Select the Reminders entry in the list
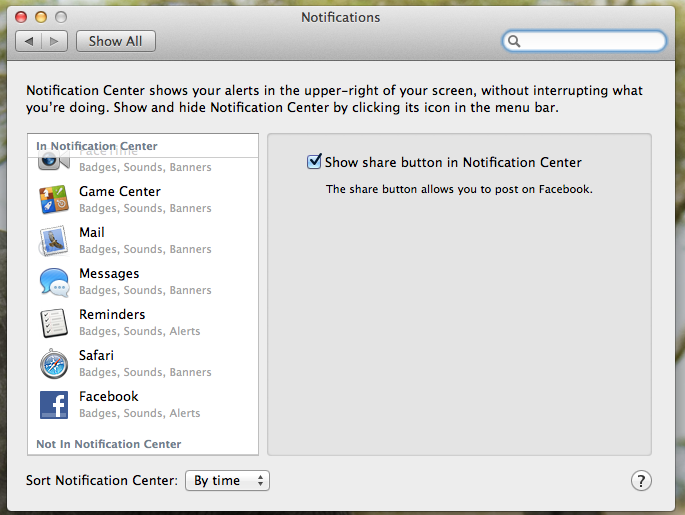The image size is (685, 515). click(143, 323)
